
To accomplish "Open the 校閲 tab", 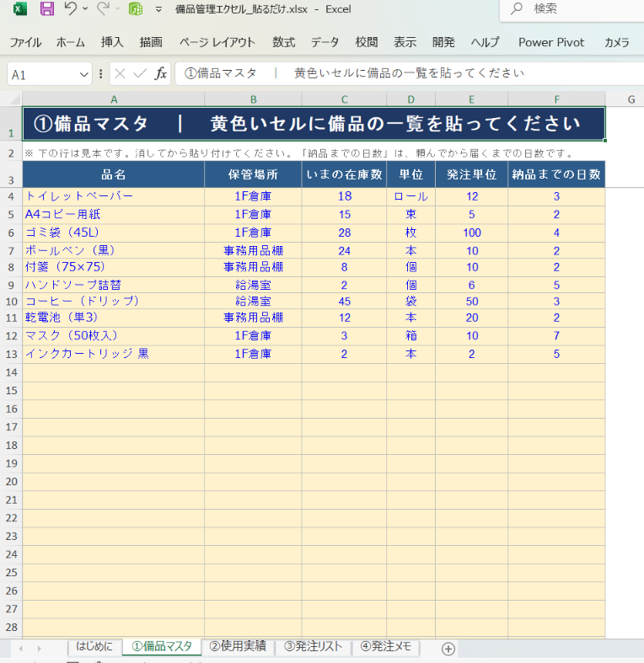I will tap(367, 42).
